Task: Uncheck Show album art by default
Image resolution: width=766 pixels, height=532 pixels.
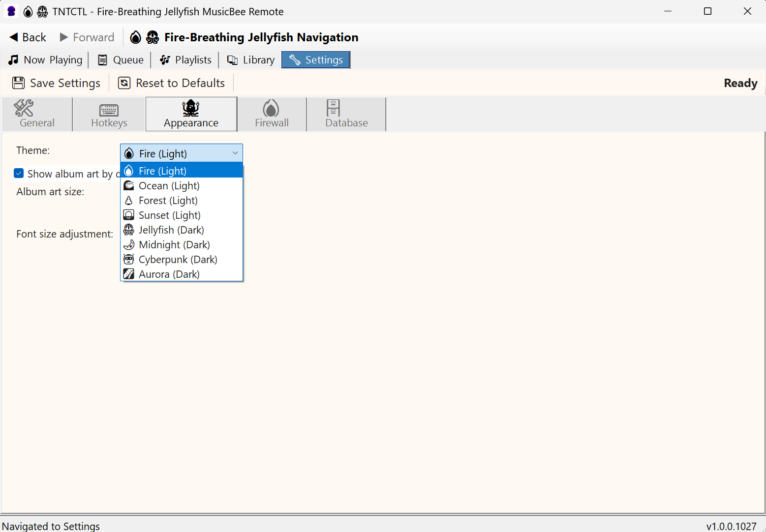Action: 19,173
